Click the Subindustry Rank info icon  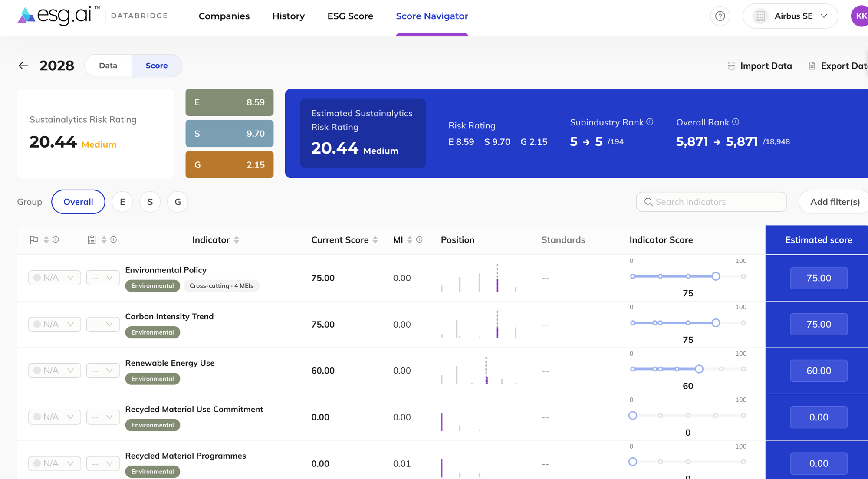click(x=650, y=122)
